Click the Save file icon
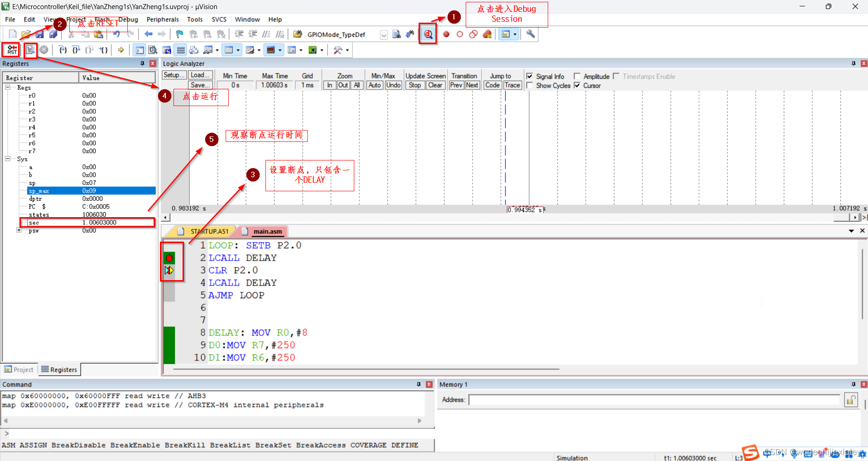The height and width of the screenshot is (461, 868). pyautogui.click(x=40, y=34)
